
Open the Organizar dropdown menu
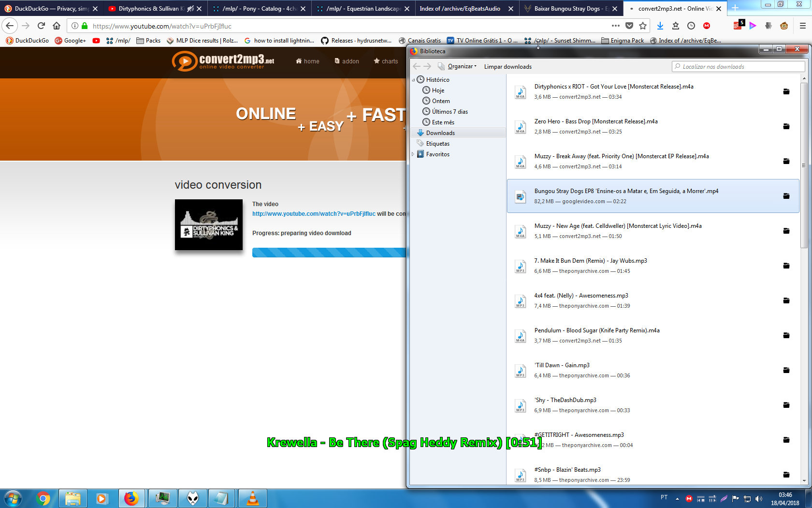pyautogui.click(x=462, y=66)
